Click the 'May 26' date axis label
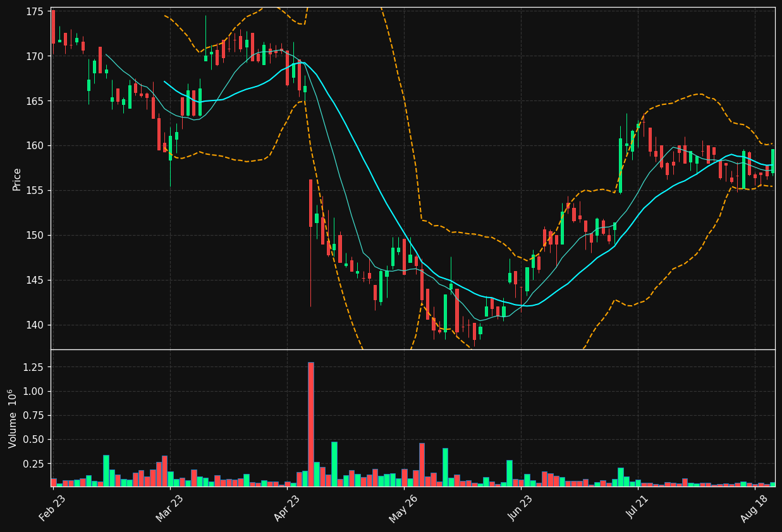The width and height of the screenshot is (782, 532). coord(404,508)
